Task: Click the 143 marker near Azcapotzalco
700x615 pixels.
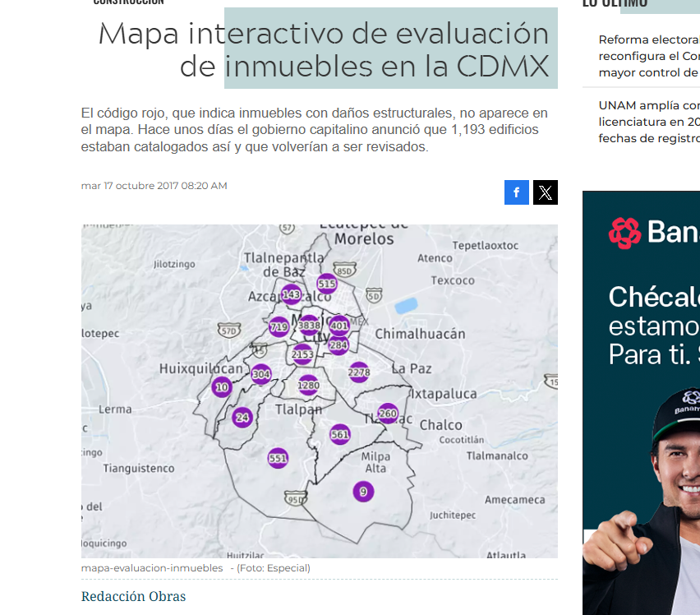Action: (x=292, y=294)
